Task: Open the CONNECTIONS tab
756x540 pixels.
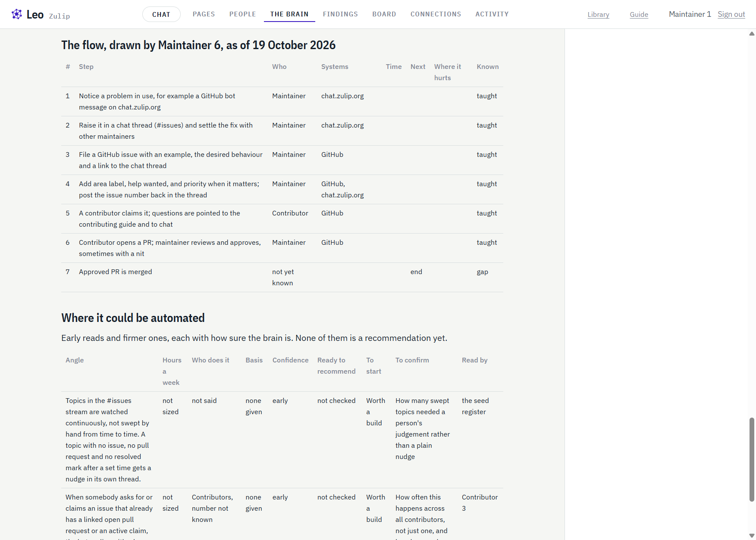Action: point(436,14)
